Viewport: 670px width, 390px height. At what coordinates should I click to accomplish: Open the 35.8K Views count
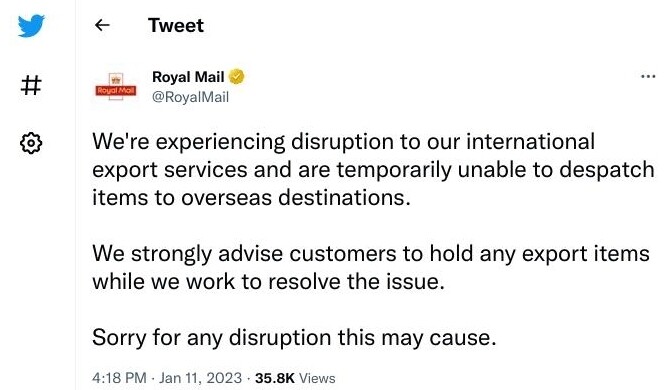[x=295, y=378]
